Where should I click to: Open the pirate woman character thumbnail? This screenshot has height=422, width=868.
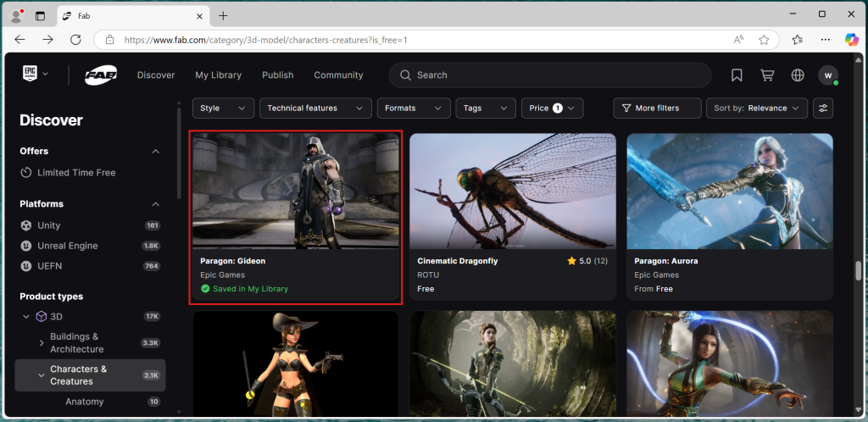pyautogui.click(x=296, y=364)
